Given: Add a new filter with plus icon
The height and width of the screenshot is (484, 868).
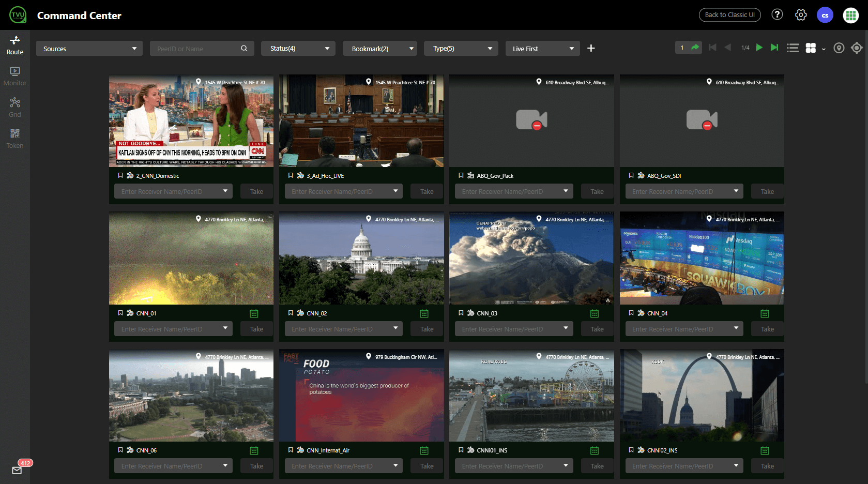Looking at the screenshot, I should (591, 48).
